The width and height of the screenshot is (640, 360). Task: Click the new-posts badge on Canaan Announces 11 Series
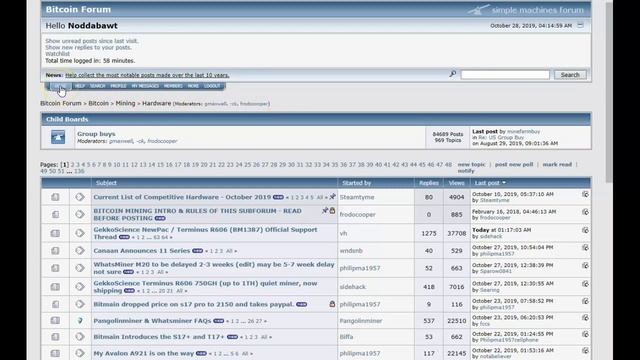tap(198, 251)
